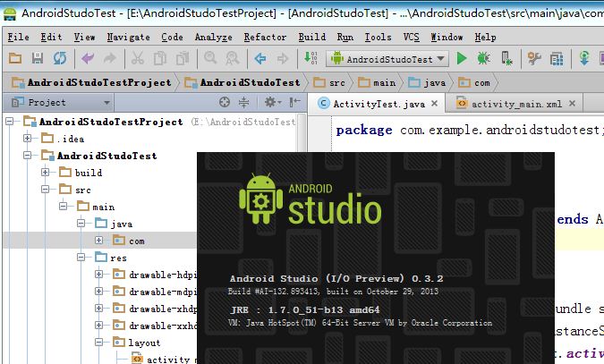Screen dimensions: 604x364
Task: Click the SDK update download icon
Action: coord(584,58)
